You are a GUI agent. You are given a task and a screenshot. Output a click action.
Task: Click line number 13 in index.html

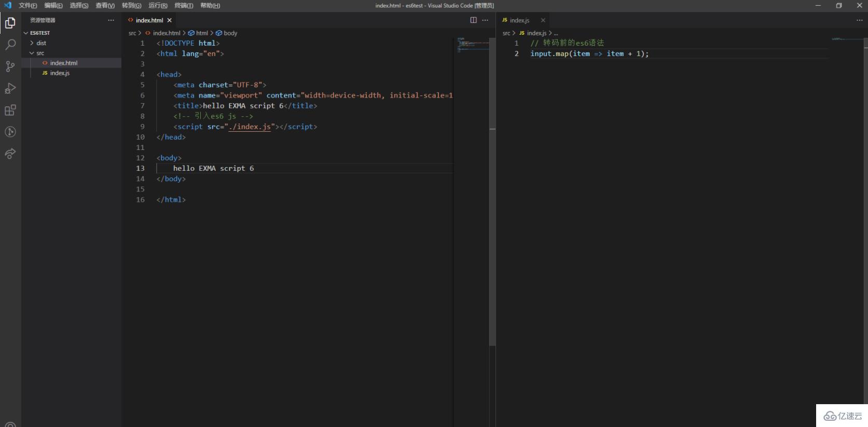pyautogui.click(x=140, y=168)
